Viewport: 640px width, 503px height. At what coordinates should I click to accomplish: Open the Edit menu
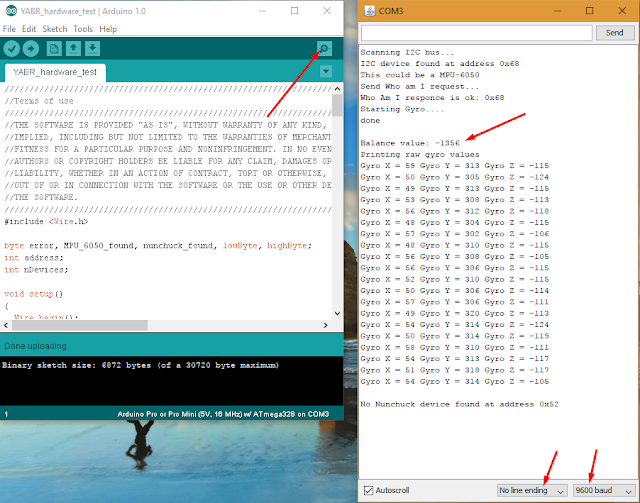[x=29, y=29]
